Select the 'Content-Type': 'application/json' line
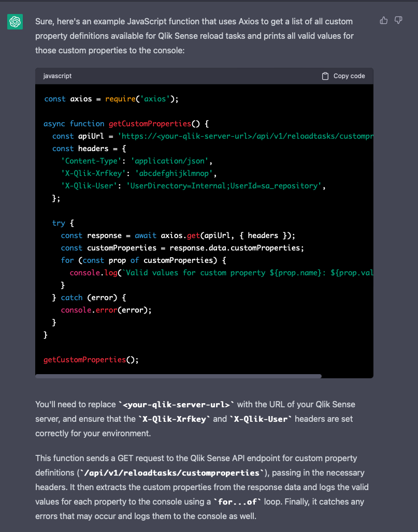The image size is (418, 532). click(137, 161)
